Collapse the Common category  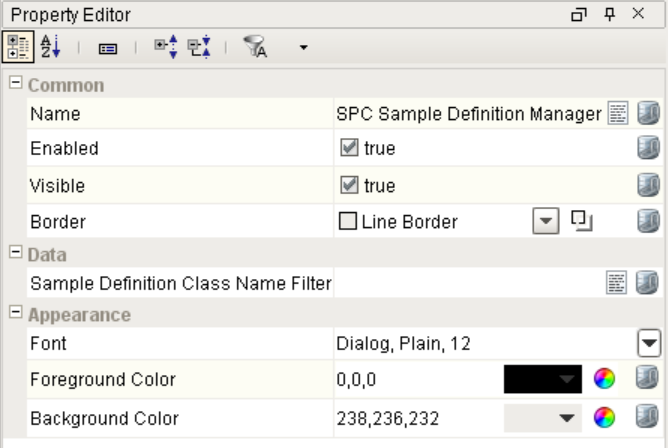pos(15,84)
